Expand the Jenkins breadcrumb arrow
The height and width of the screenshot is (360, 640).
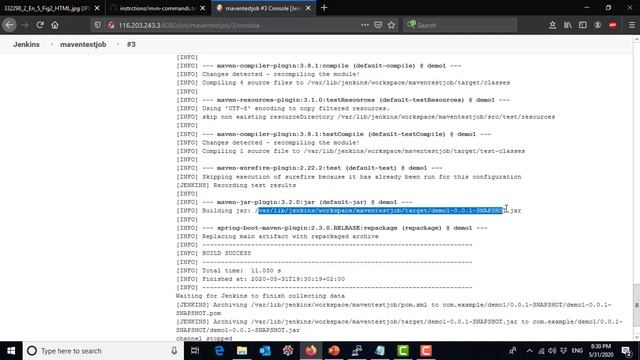51,44
